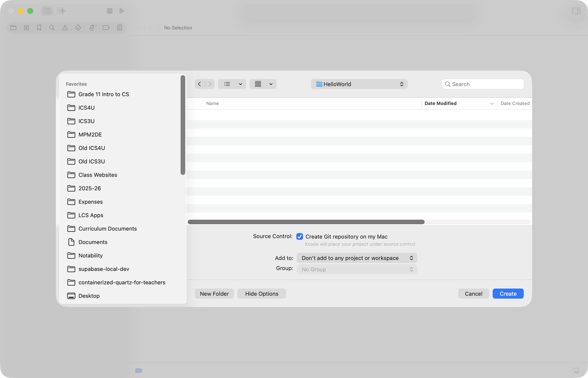The width and height of the screenshot is (588, 378).
Task: Select the Issue navigator warning icon
Action: (x=65, y=28)
